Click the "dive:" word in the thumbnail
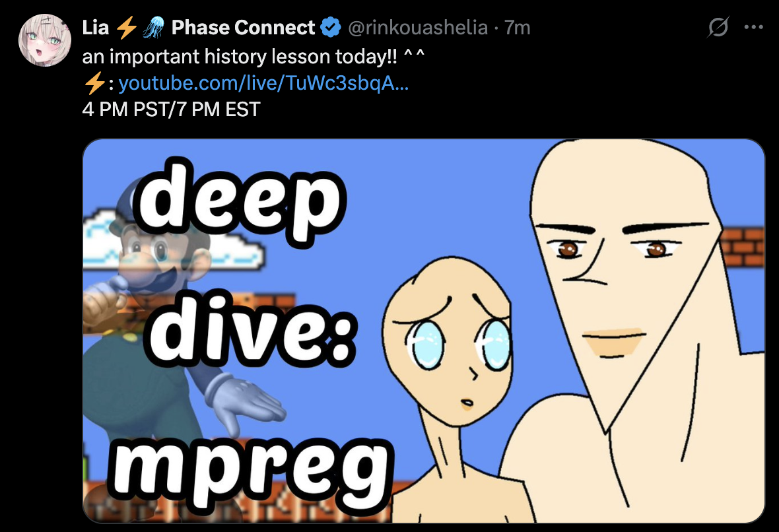The width and height of the screenshot is (779, 532). coord(252,331)
